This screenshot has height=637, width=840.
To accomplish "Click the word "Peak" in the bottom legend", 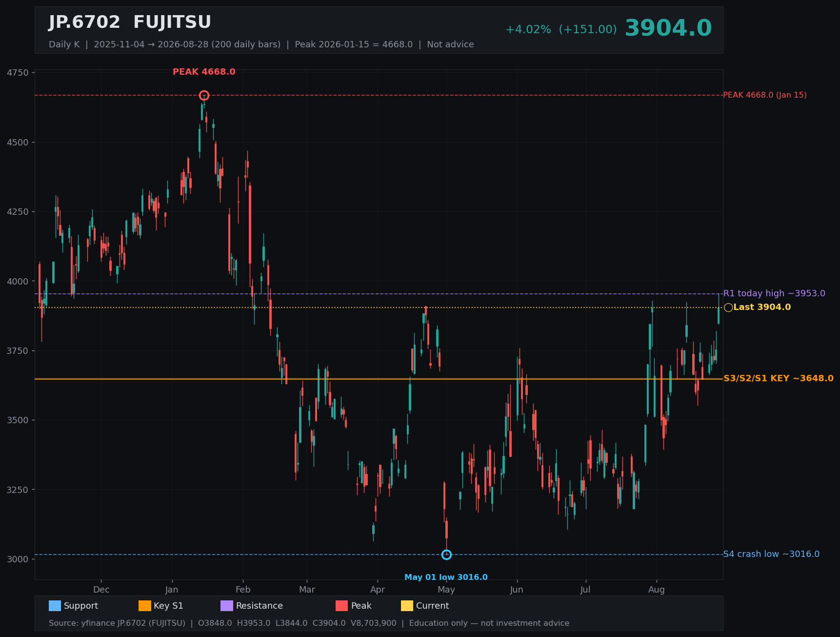I will pyautogui.click(x=361, y=606).
